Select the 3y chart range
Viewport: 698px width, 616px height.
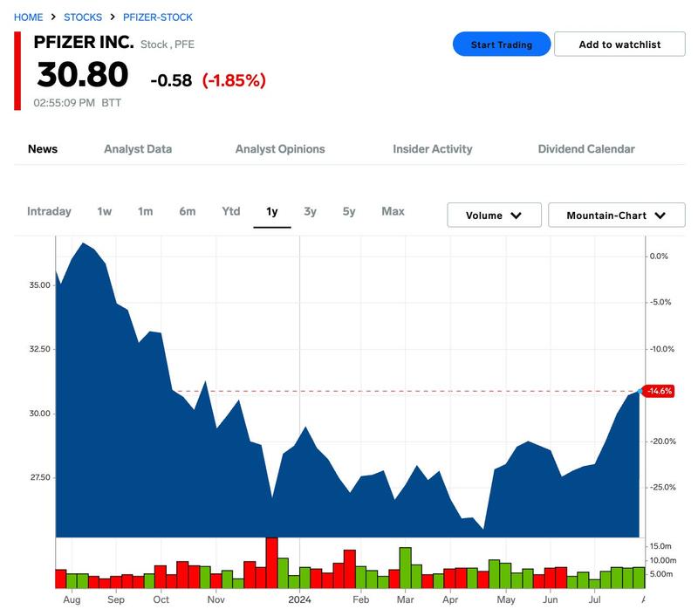click(x=311, y=211)
